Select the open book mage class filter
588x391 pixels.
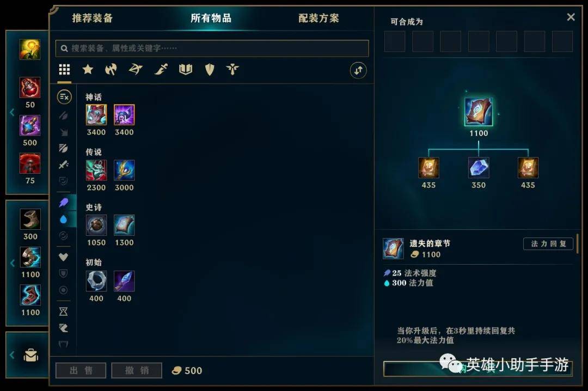coord(186,69)
